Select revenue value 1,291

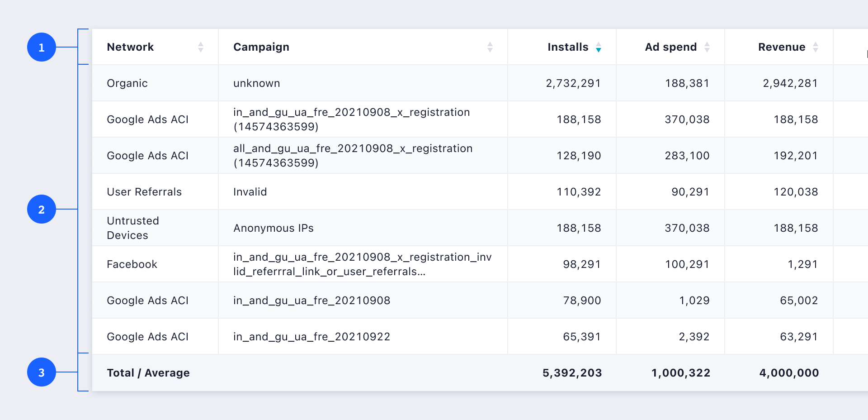coord(803,264)
